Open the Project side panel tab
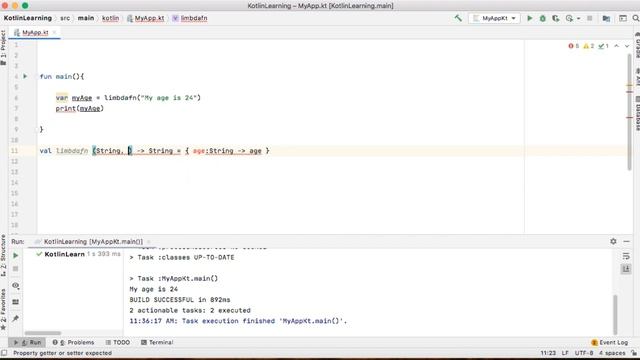 point(3,48)
